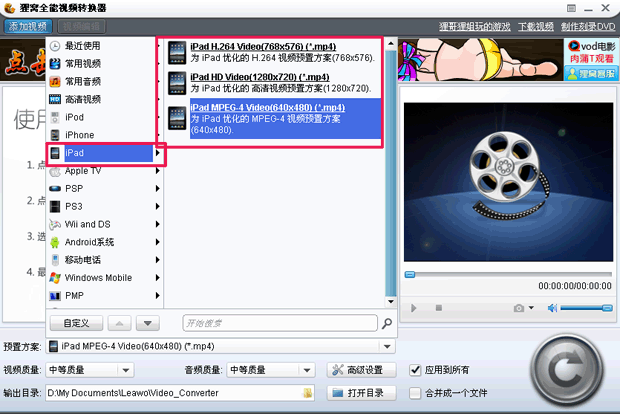Click the 常用视频 film icon
Screen dimensions: 620x414
[55, 64]
